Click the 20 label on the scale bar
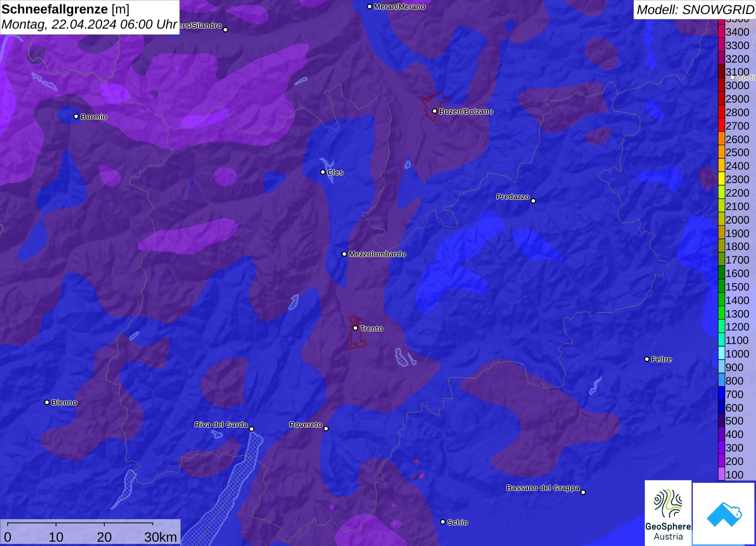Screen dimensions: 756x546 [x=104, y=537]
